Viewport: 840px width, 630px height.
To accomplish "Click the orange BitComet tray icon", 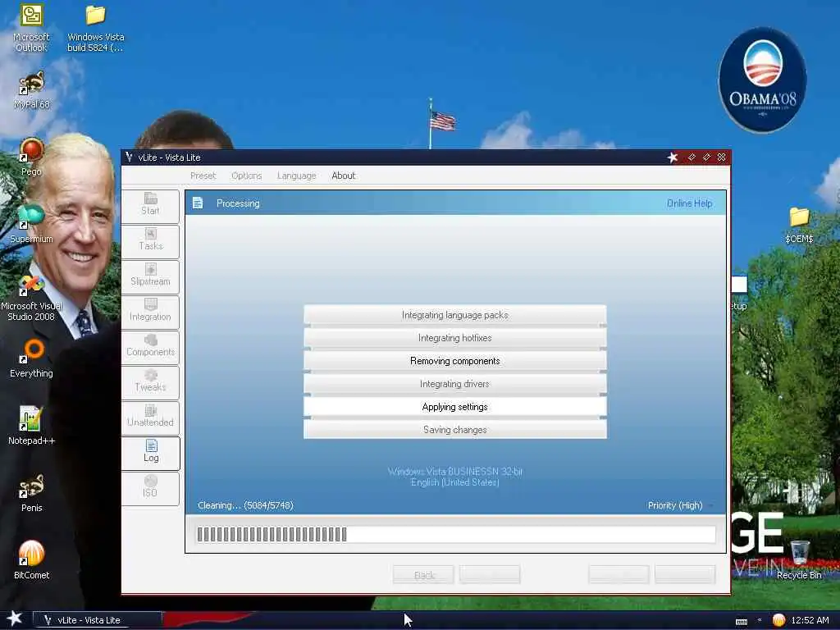I will tap(778, 620).
